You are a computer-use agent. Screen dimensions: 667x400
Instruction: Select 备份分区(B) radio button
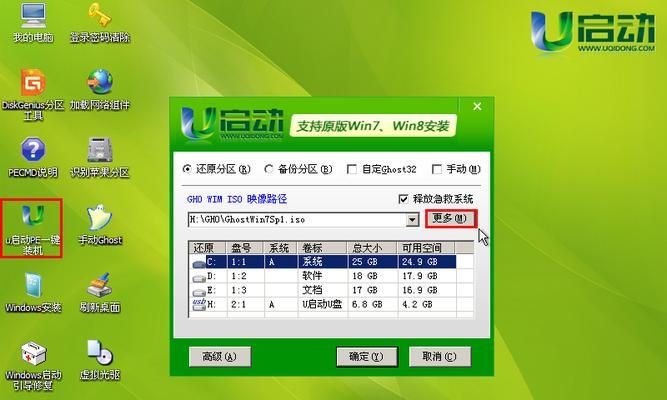click(268, 169)
